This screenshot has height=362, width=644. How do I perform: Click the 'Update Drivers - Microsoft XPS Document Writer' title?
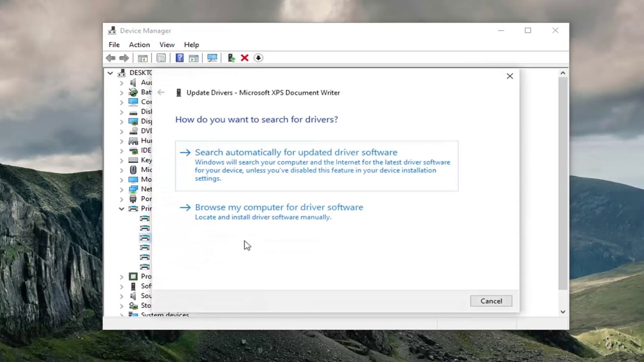click(x=263, y=93)
